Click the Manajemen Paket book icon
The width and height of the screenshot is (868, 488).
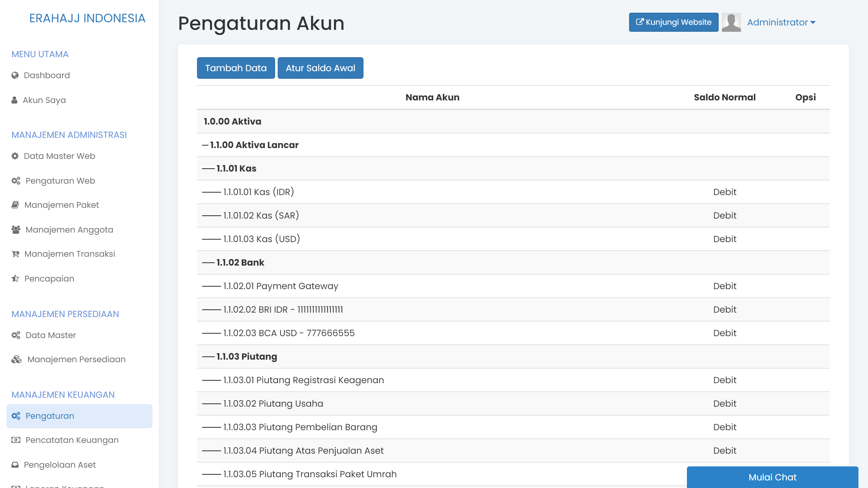pyautogui.click(x=15, y=205)
